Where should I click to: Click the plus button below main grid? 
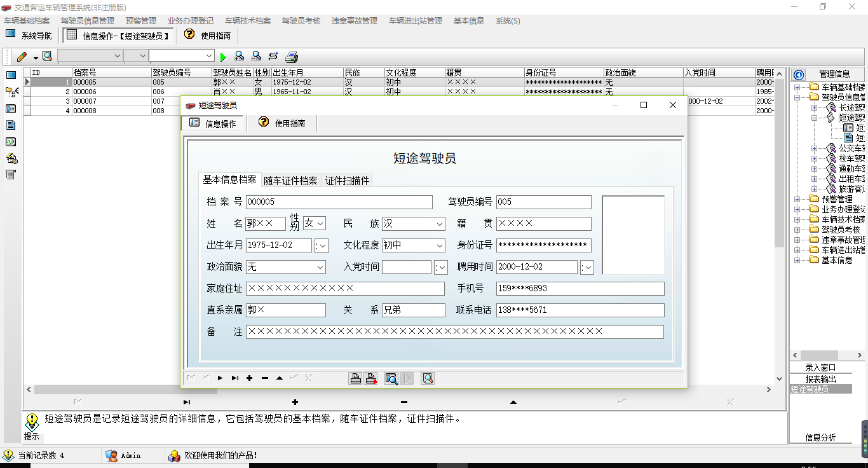click(x=295, y=402)
